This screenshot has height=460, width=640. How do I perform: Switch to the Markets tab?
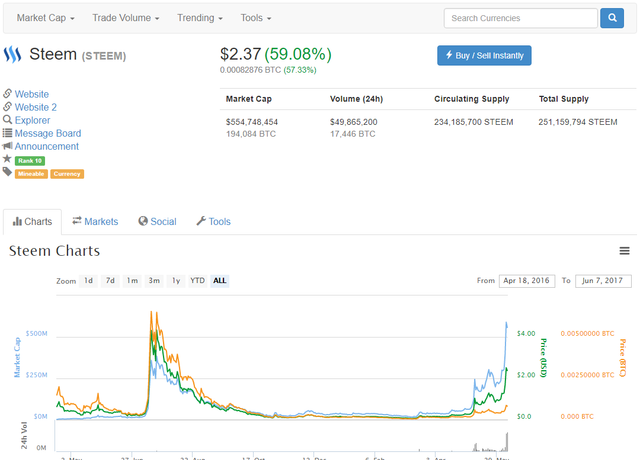click(95, 221)
